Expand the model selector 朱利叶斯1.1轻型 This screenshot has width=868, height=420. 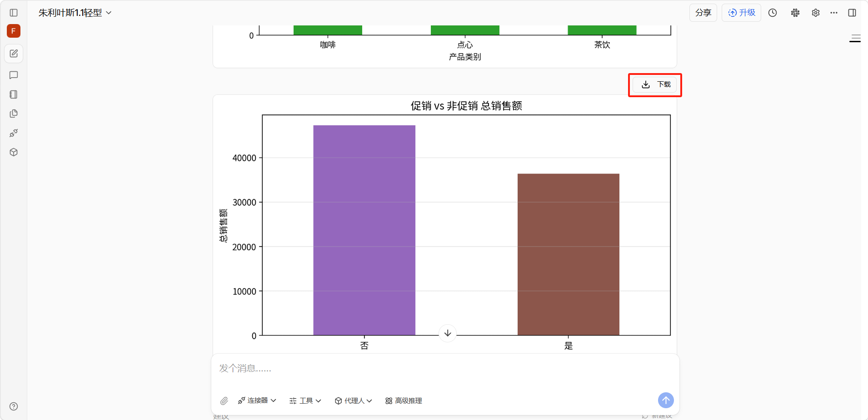(x=75, y=13)
